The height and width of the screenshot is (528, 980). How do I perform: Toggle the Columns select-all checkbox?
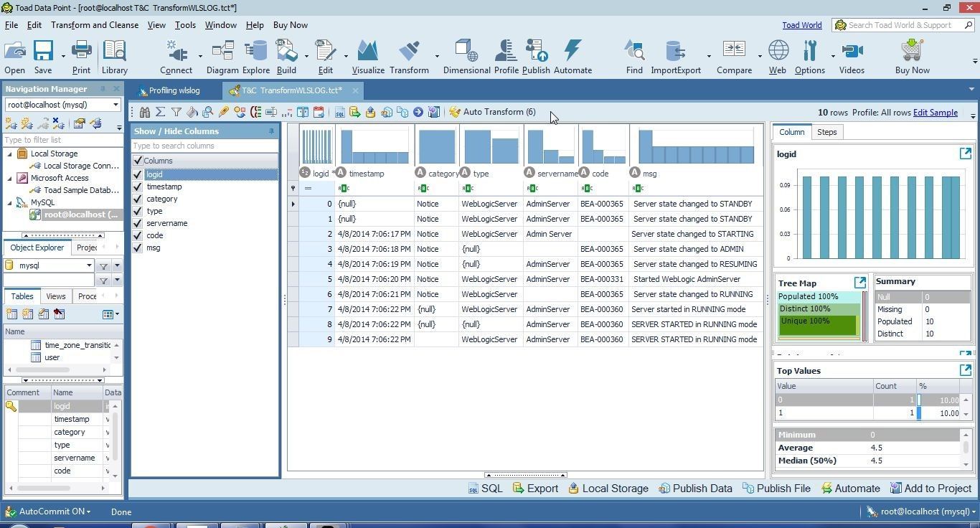coord(138,161)
